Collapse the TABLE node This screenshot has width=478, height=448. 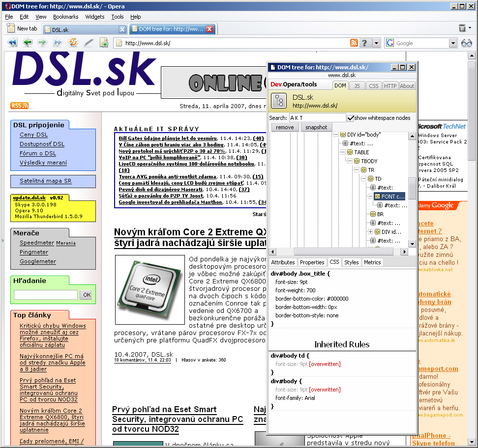[x=343, y=152]
